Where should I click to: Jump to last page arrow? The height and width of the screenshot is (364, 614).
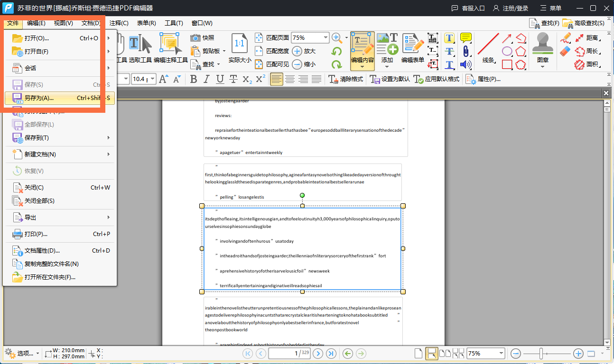pyautogui.click(x=331, y=353)
